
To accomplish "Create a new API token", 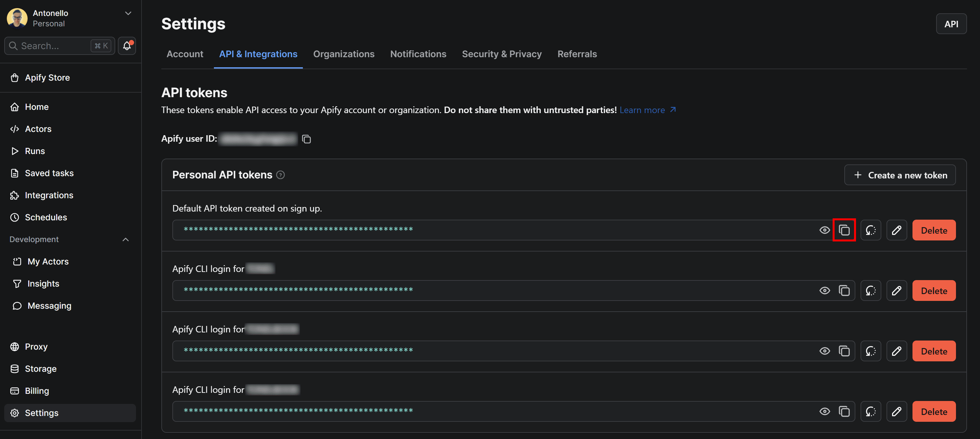I will [900, 175].
